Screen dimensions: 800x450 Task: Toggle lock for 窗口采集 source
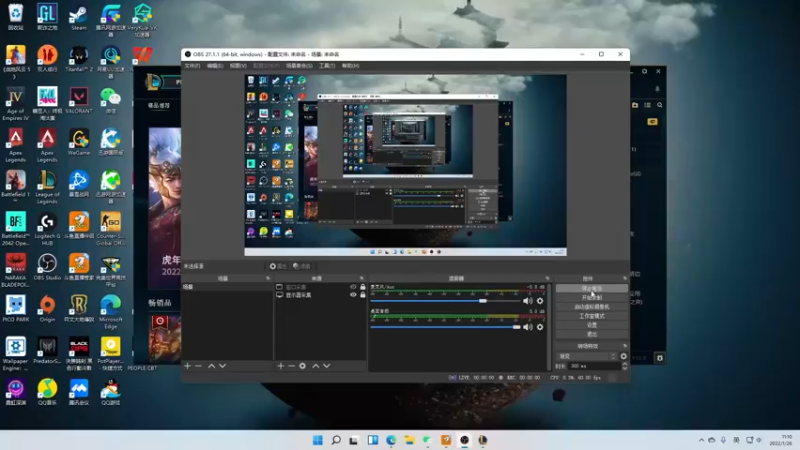tap(363, 287)
